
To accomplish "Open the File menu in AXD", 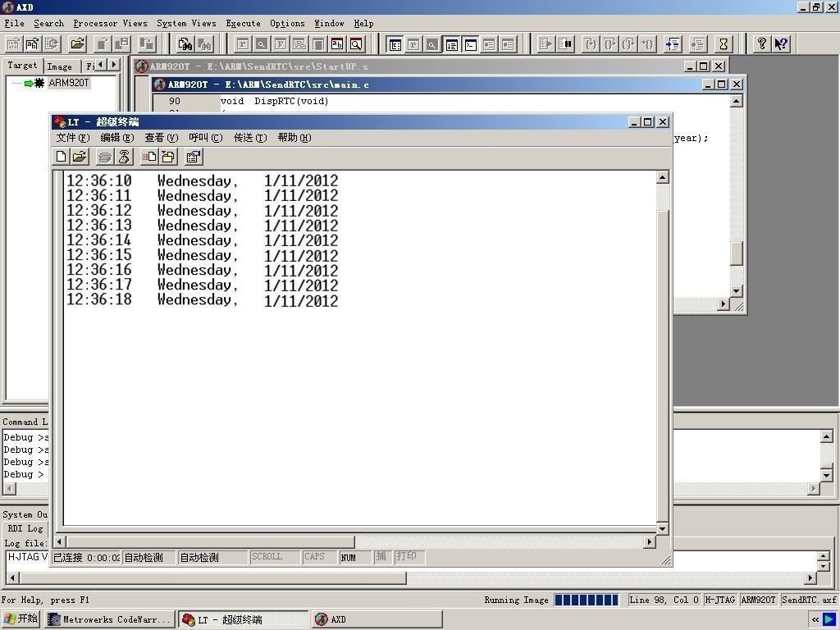I will pos(15,23).
